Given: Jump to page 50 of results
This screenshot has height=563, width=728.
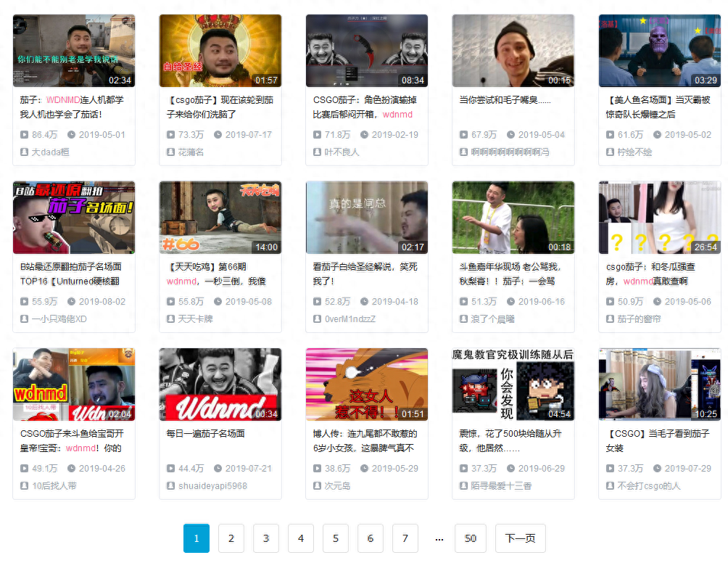Looking at the screenshot, I should [x=471, y=538].
